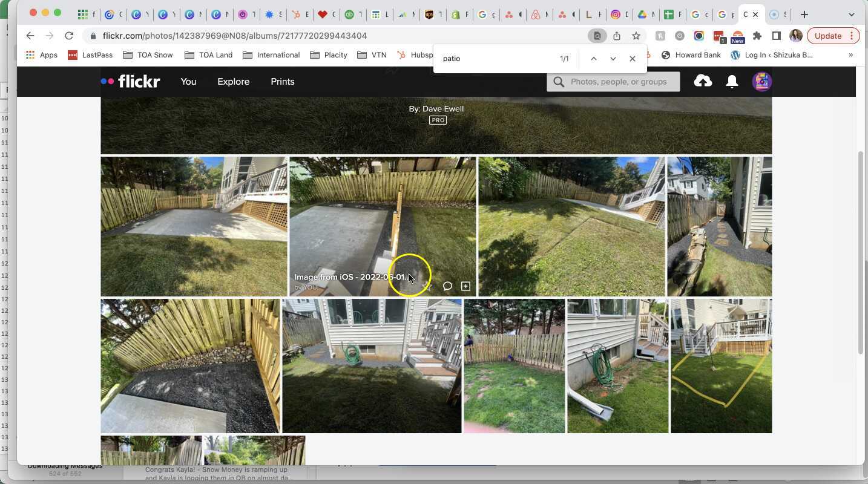Click the Flickr search field
The width and height of the screenshot is (868, 484).
click(x=619, y=82)
